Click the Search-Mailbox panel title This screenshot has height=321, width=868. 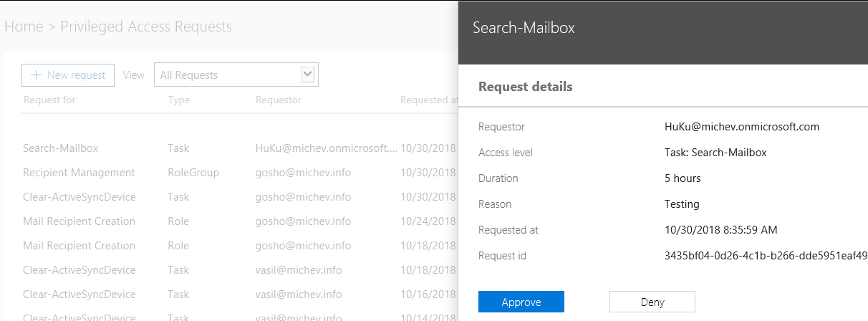coord(524,28)
